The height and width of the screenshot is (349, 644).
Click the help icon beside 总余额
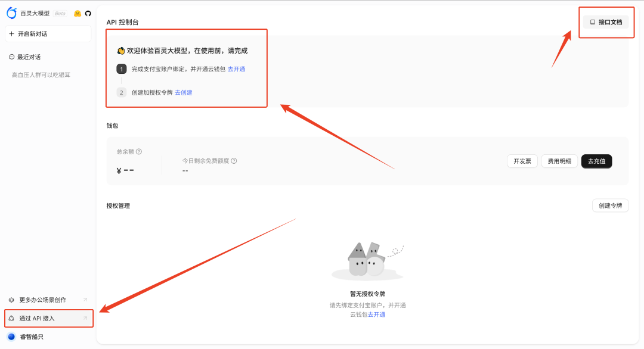[139, 152]
